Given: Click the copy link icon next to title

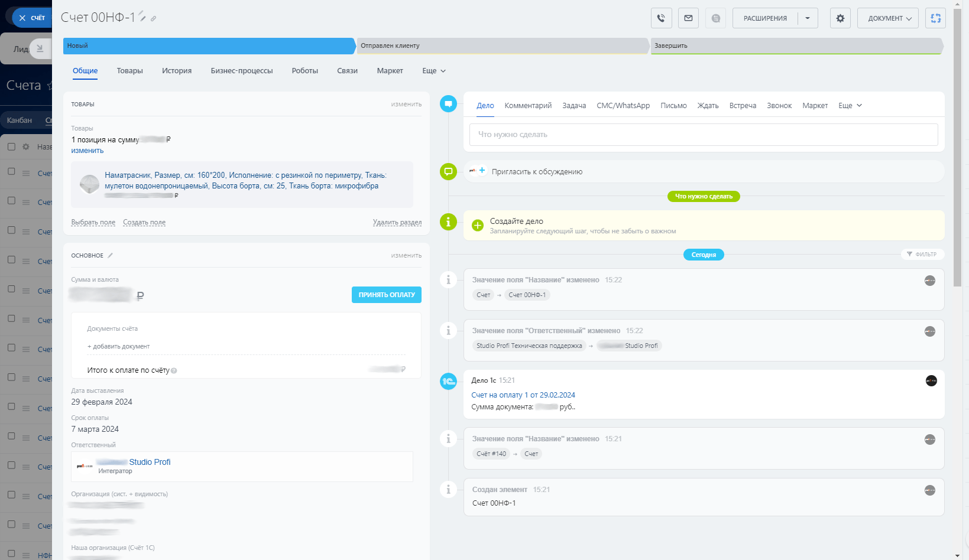Looking at the screenshot, I should 153,19.
